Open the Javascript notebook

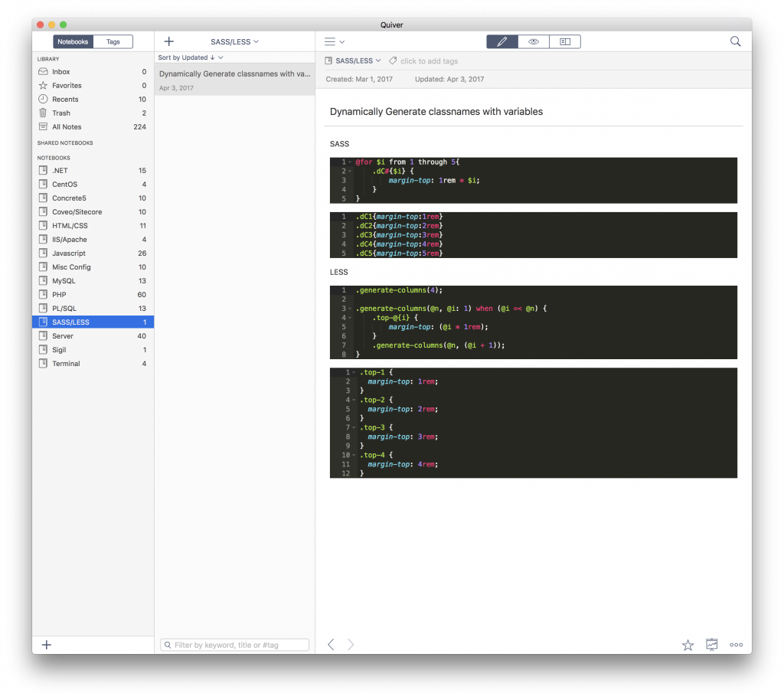point(69,254)
